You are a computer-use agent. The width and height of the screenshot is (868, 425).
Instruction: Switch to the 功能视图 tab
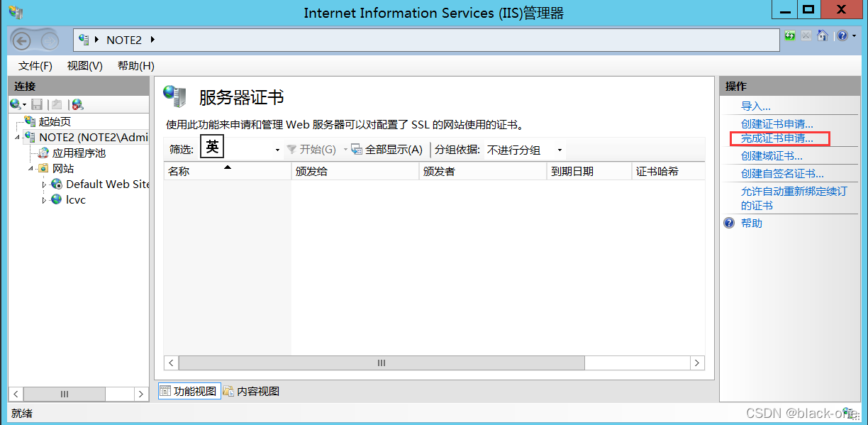click(x=188, y=391)
